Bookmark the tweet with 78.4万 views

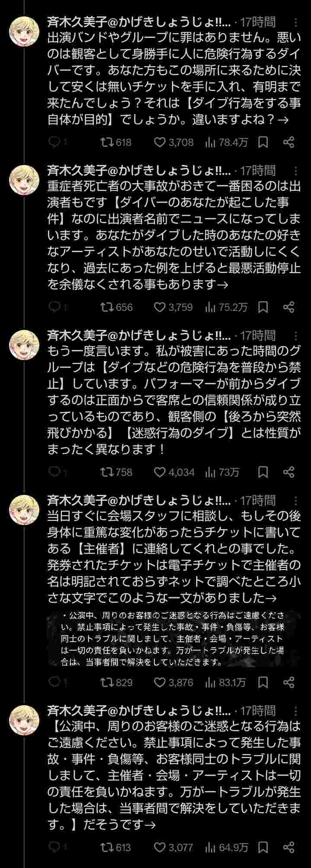(263, 142)
